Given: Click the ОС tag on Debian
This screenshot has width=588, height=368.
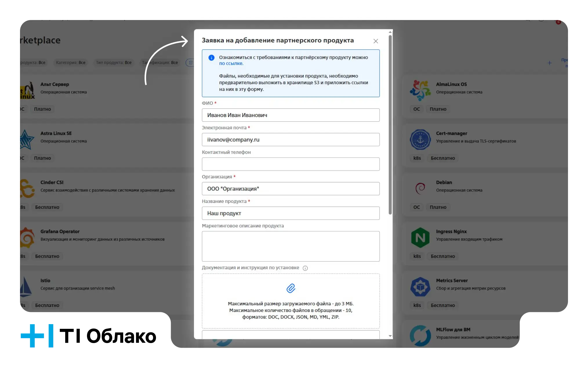Looking at the screenshot, I should click(416, 207).
